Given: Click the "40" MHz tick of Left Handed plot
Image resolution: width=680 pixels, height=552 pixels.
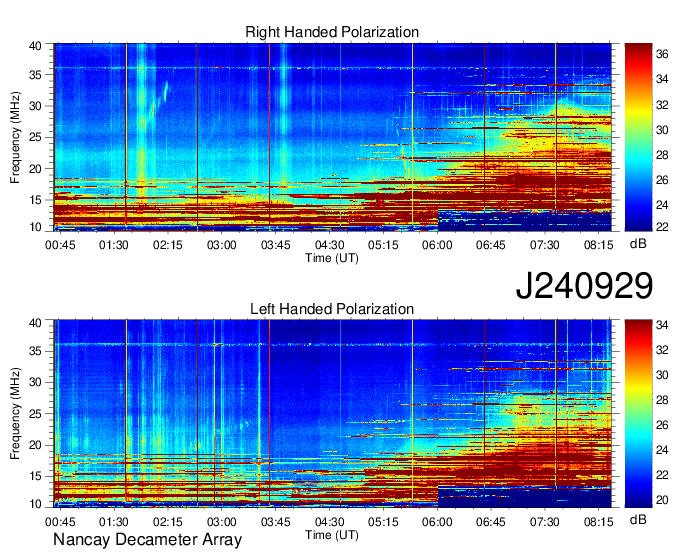Looking at the screenshot, I should pos(35,323).
